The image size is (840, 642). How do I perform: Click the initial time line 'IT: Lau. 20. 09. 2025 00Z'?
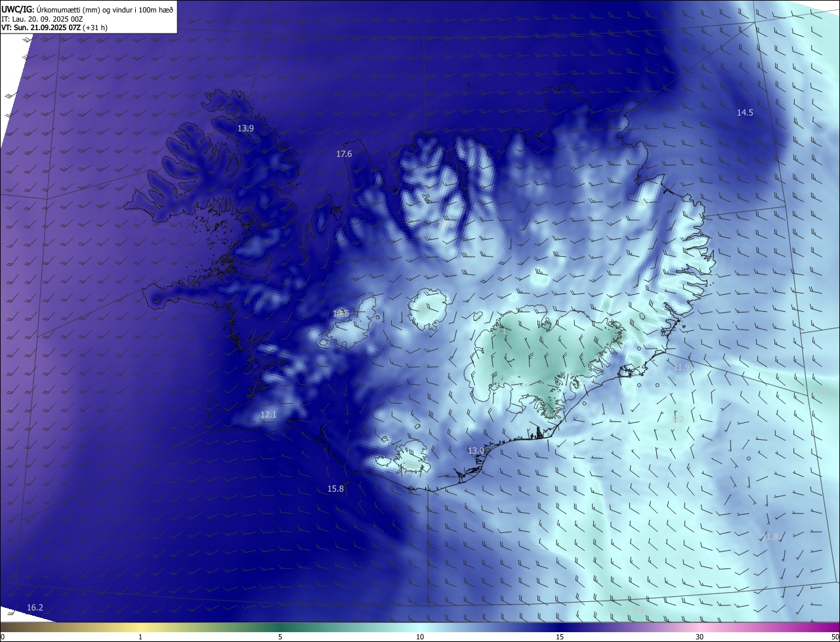(42, 18)
